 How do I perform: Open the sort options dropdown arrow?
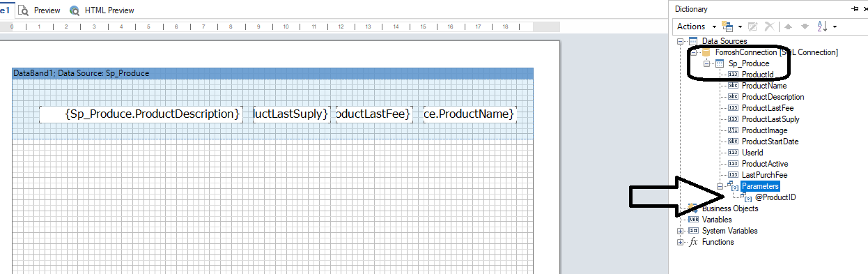[835, 26]
